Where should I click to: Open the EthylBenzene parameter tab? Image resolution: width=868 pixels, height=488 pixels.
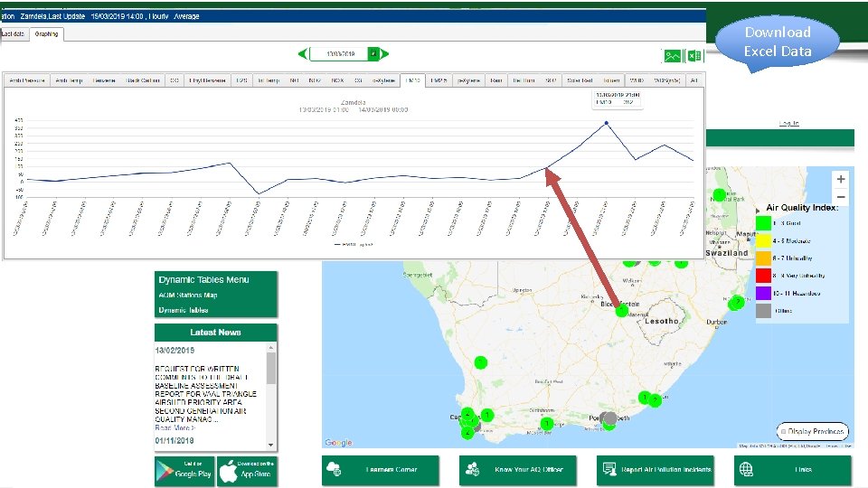(207, 80)
